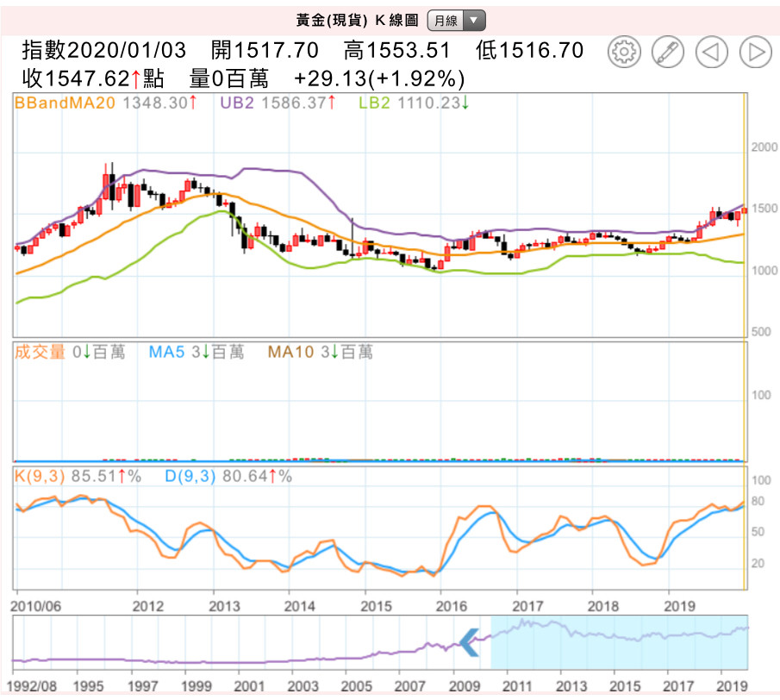Image resolution: width=780 pixels, height=700 pixels.
Task: Click the 成交量 volume legend label
Action: point(41,352)
